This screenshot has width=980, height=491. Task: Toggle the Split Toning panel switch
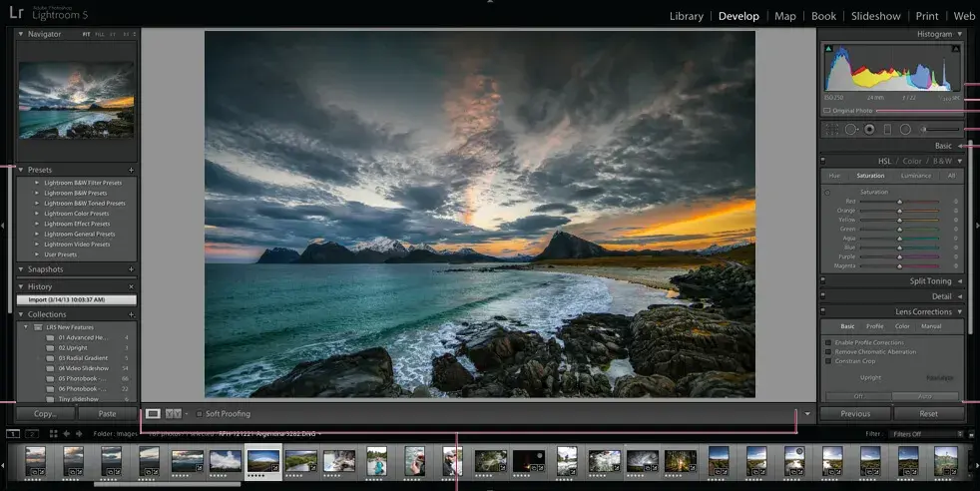pos(823,281)
